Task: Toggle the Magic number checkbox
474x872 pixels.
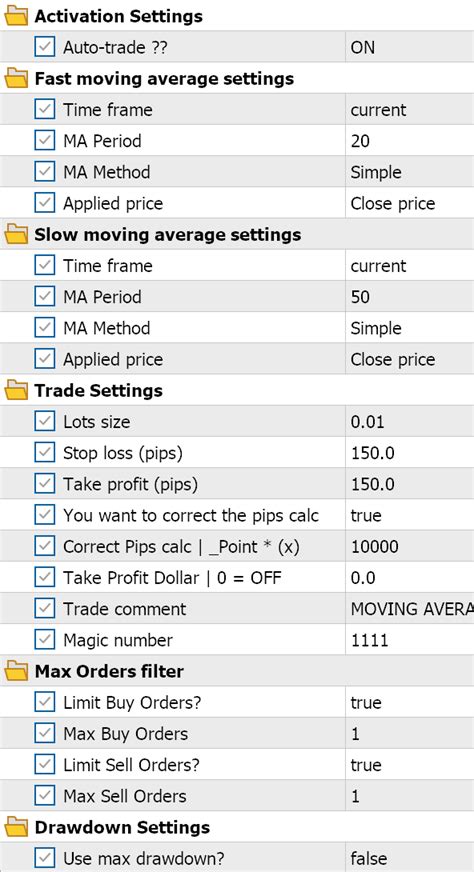Action: [45, 640]
